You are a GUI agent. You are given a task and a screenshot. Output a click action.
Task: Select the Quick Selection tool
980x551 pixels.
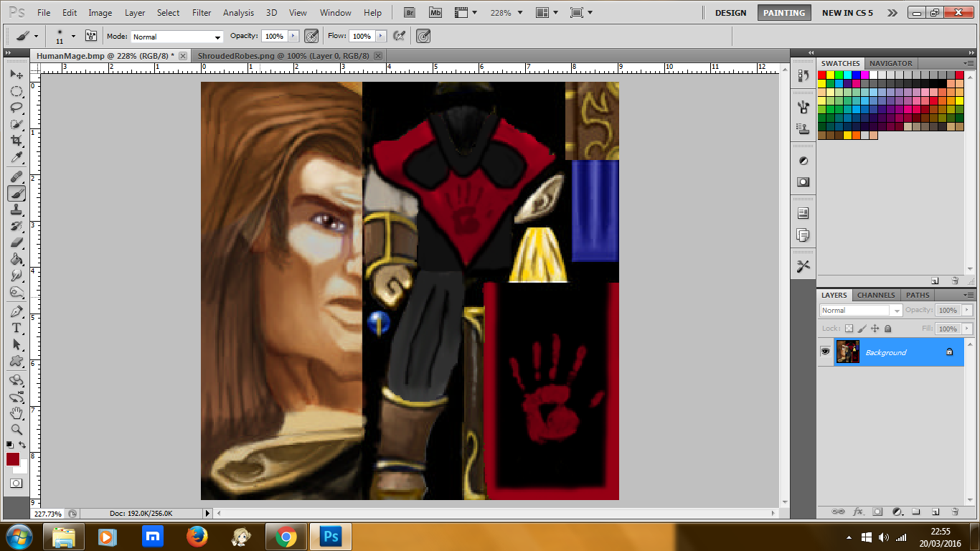coord(17,124)
